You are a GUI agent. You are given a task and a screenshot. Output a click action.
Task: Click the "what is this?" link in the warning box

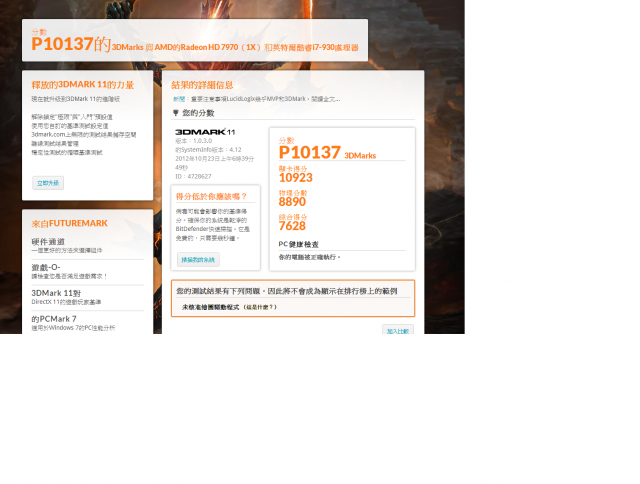click(260, 307)
